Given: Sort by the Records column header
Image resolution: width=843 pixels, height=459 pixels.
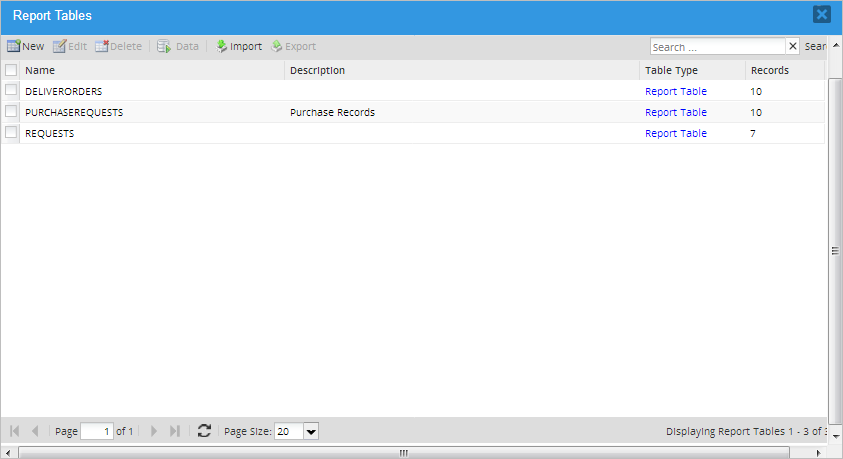Looking at the screenshot, I should pyautogui.click(x=770, y=70).
